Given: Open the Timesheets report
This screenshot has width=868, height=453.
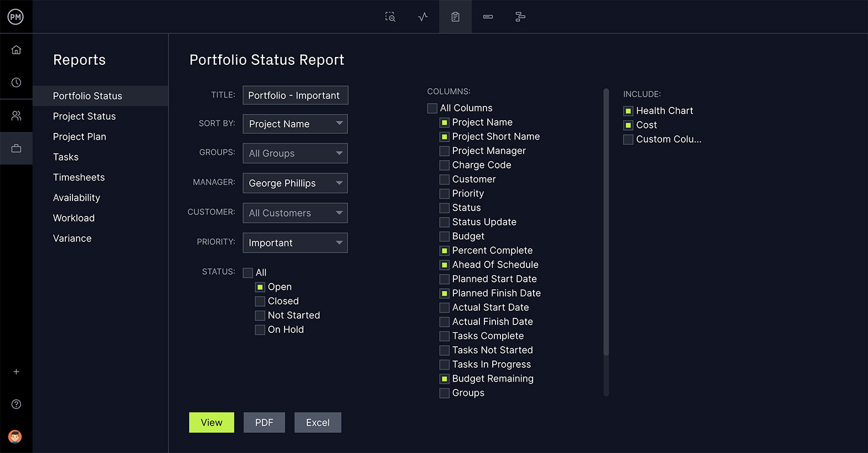Looking at the screenshot, I should click(x=79, y=177).
